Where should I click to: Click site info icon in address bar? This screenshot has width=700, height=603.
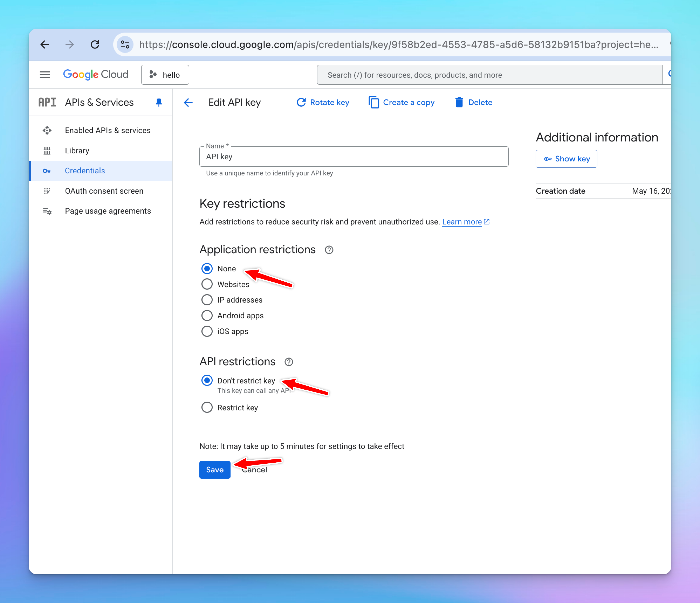click(125, 45)
